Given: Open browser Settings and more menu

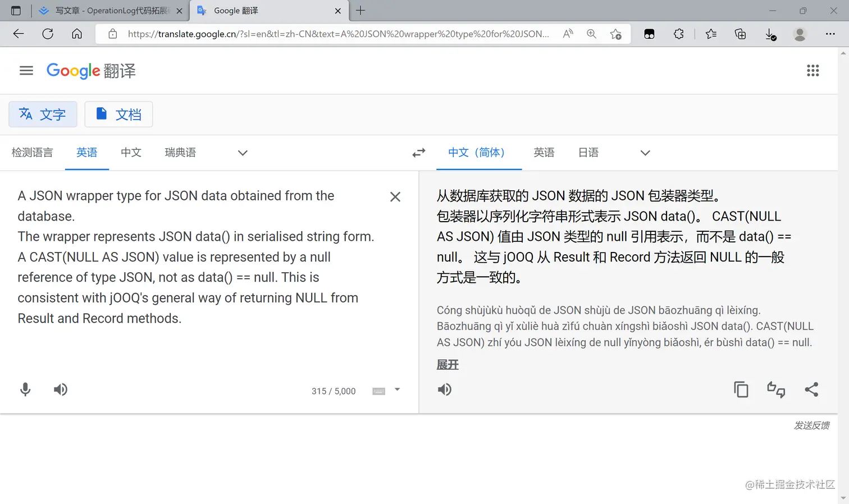Looking at the screenshot, I should pyautogui.click(x=830, y=34).
